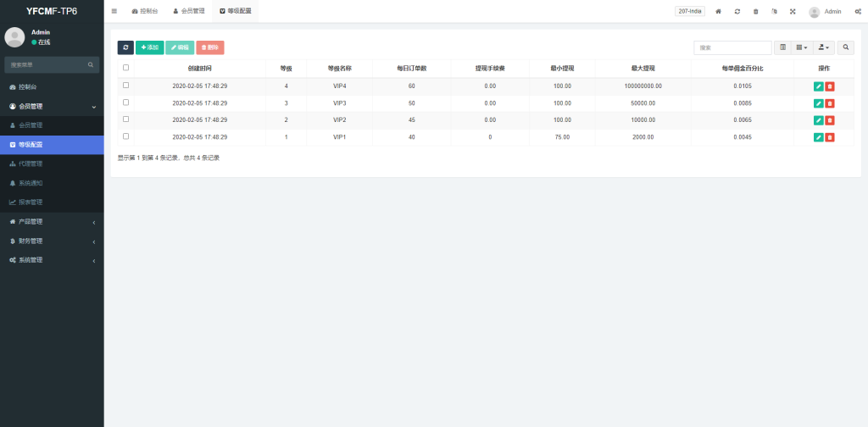Toggle the hamburger sidebar menu icon
This screenshot has height=427, width=868.
[114, 12]
